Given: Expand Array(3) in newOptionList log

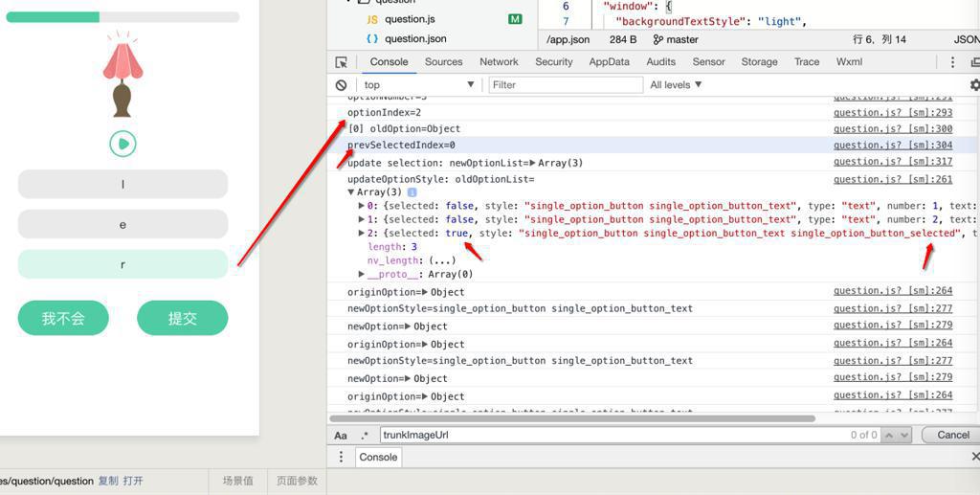Looking at the screenshot, I should tap(533, 163).
